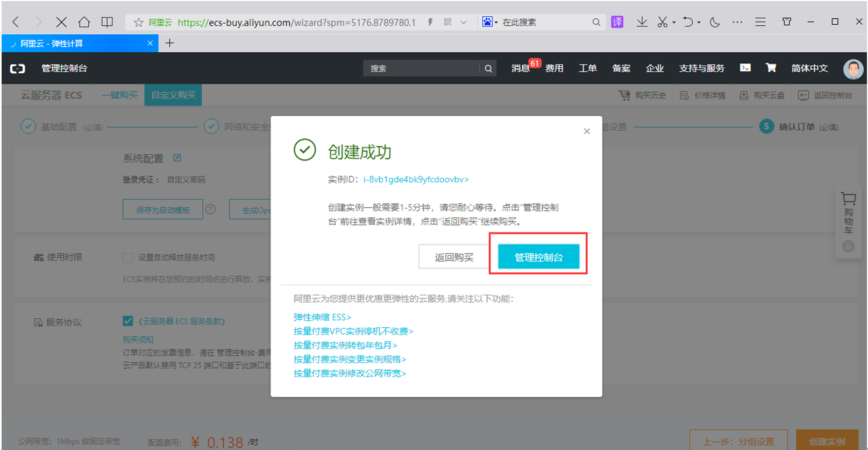Open the cloud shell terminal icon
Image resolution: width=868 pixels, height=450 pixels.
pyautogui.click(x=745, y=68)
